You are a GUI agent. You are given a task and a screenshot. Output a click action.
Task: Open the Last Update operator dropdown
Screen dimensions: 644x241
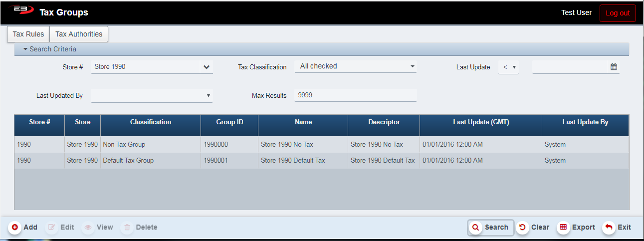pos(508,67)
